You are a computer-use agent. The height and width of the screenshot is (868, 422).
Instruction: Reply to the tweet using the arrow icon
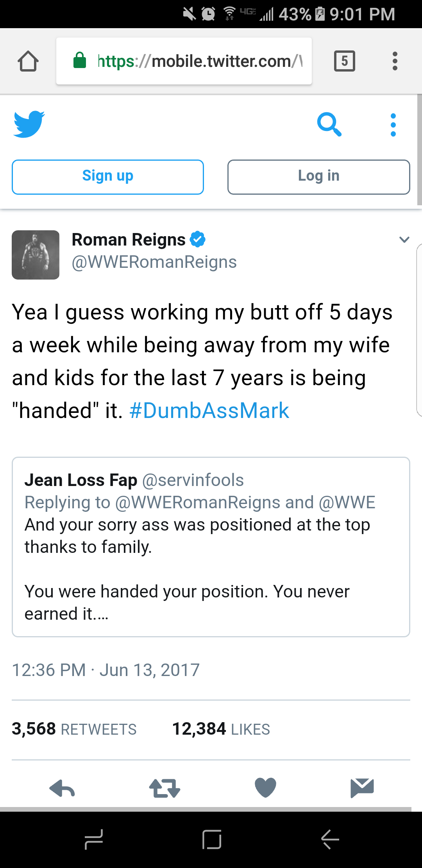62,788
